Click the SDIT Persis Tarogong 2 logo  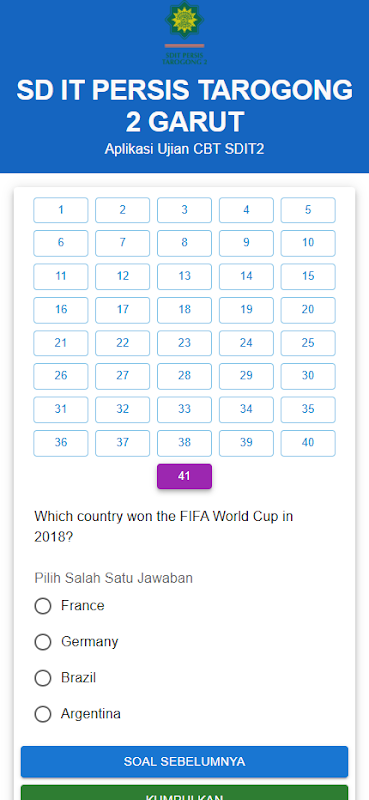[x=184, y=34]
